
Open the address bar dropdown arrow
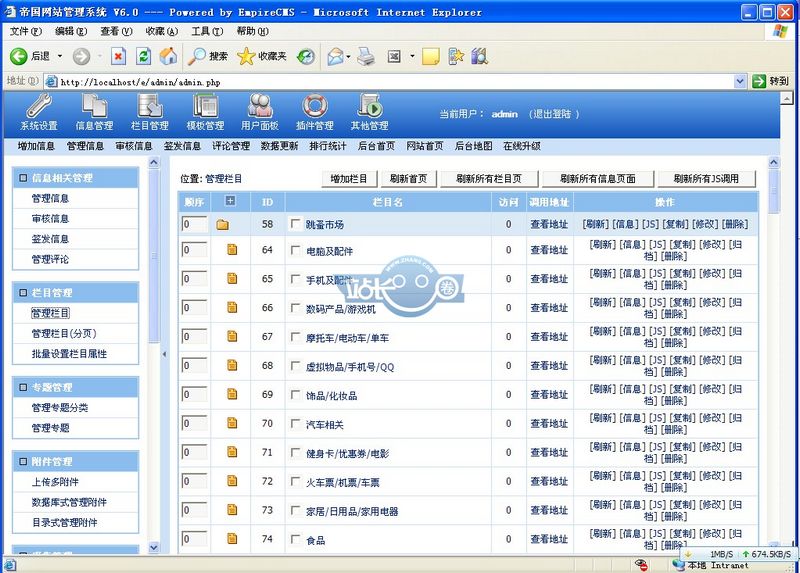tap(740, 81)
